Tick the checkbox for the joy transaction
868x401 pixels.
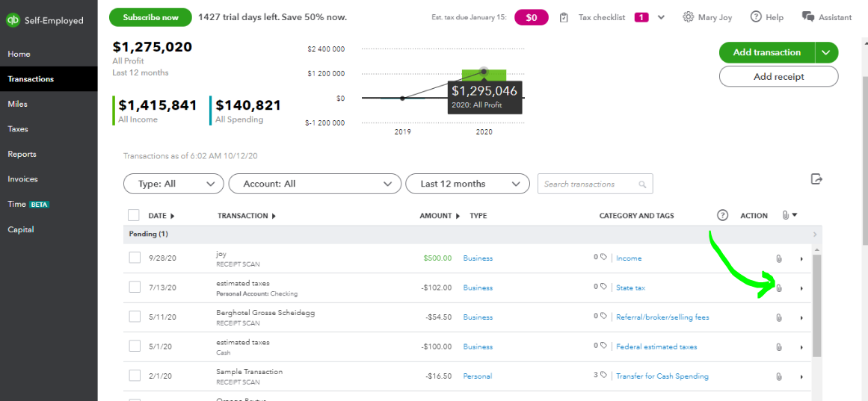coord(135,258)
